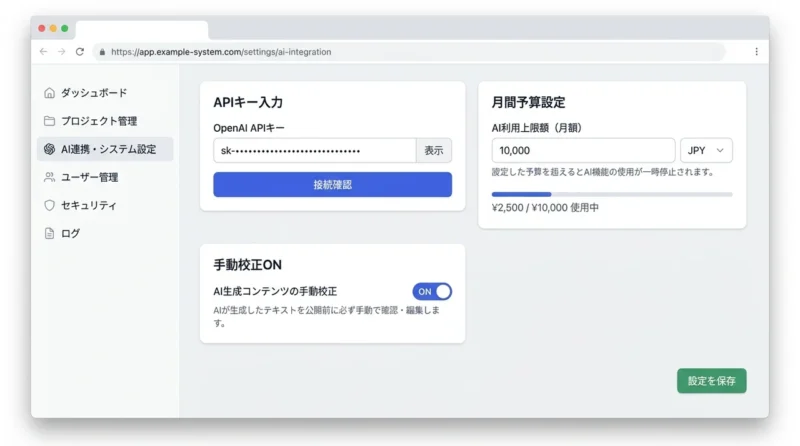This screenshot has height=446, width=800.
Task: Click the 設定した予算を超えると helper text
Action: pyautogui.click(x=603, y=172)
